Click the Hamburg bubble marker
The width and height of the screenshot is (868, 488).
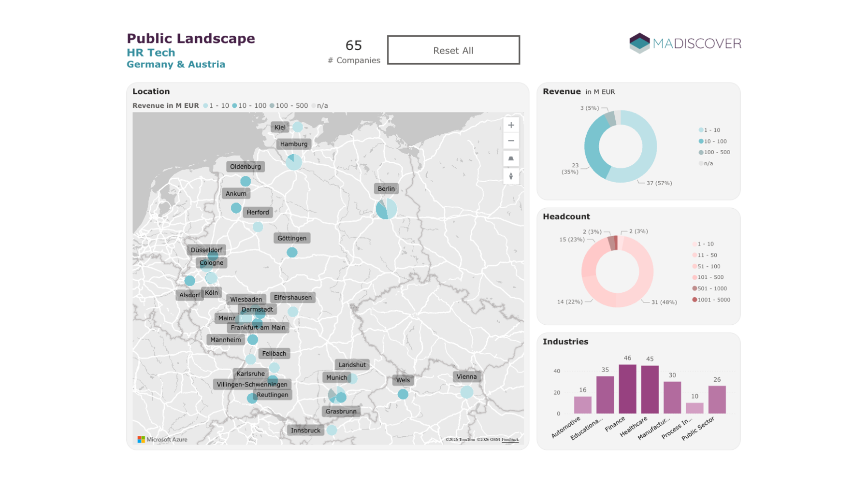(x=294, y=162)
